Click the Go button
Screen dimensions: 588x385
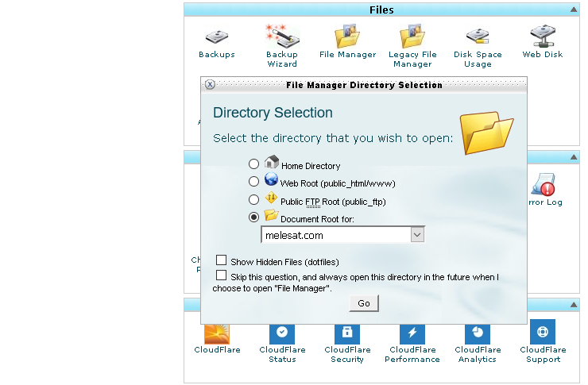pyautogui.click(x=364, y=303)
